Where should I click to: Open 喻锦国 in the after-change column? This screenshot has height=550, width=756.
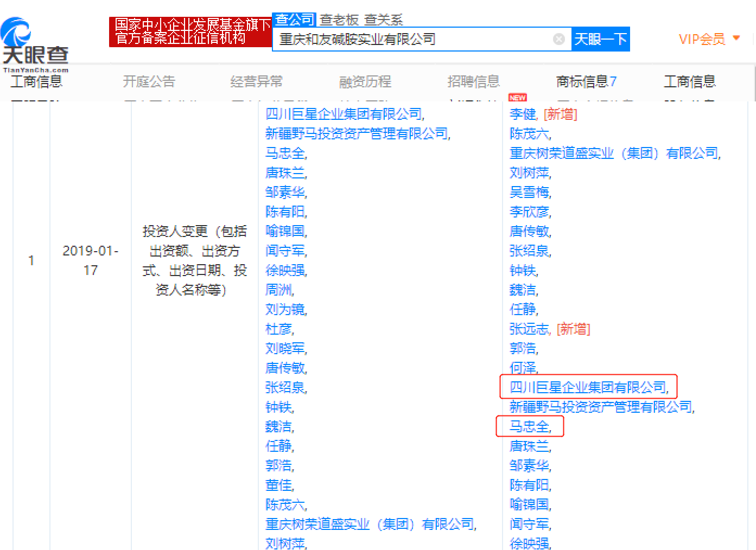(x=530, y=504)
